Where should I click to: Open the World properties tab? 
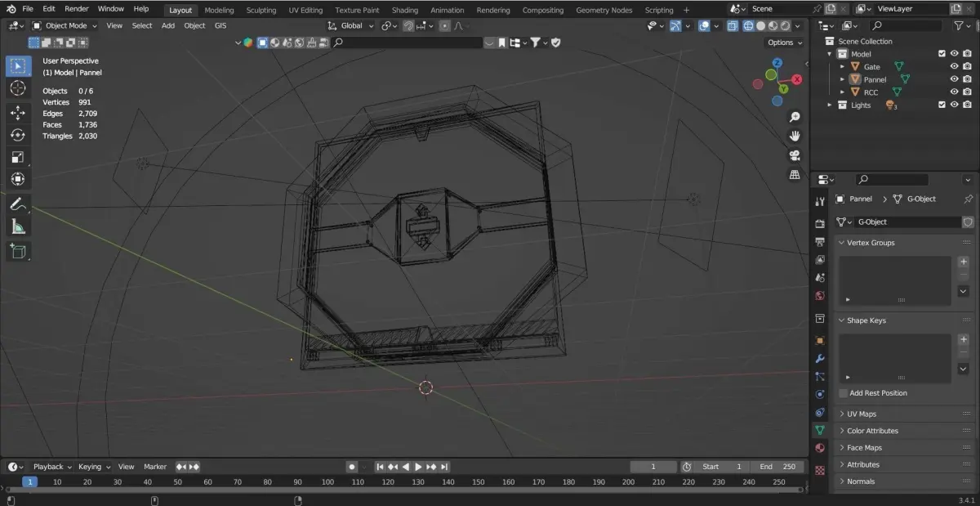pos(820,296)
